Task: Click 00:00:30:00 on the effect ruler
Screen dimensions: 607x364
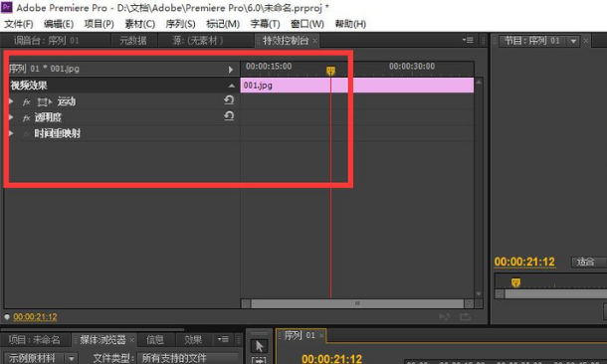Action: point(412,67)
